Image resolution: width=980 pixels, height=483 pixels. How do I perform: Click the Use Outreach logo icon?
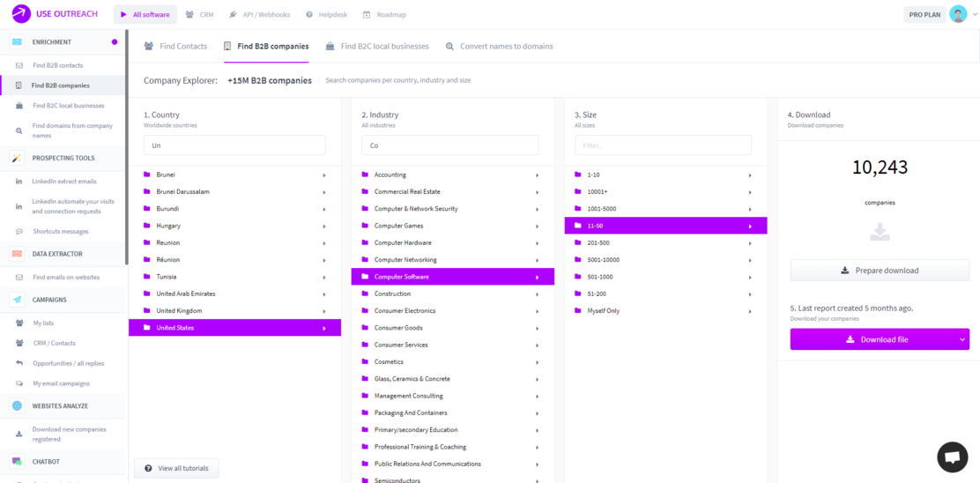tap(21, 14)
